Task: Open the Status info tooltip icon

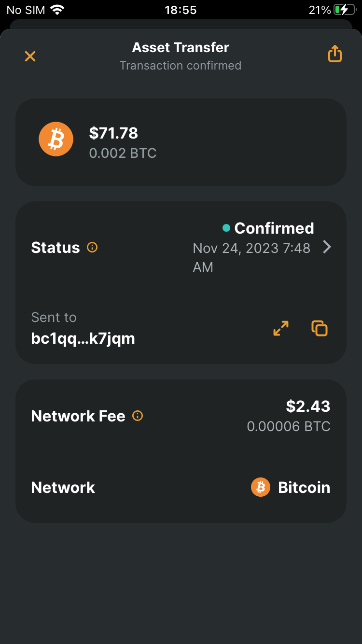Action: click(x=92, y=248)
